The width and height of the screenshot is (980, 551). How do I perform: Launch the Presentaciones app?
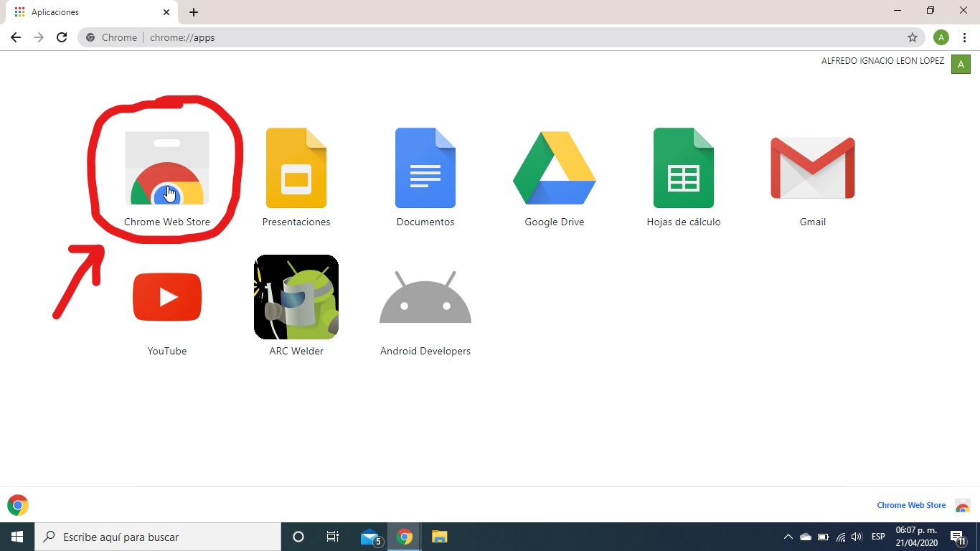click(x=296, y=178)
